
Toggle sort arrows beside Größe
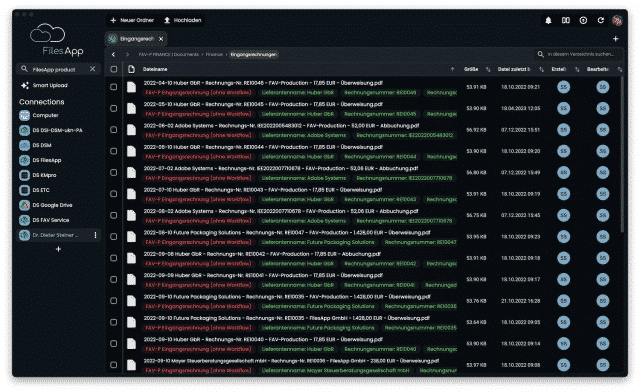pos(488,69)
